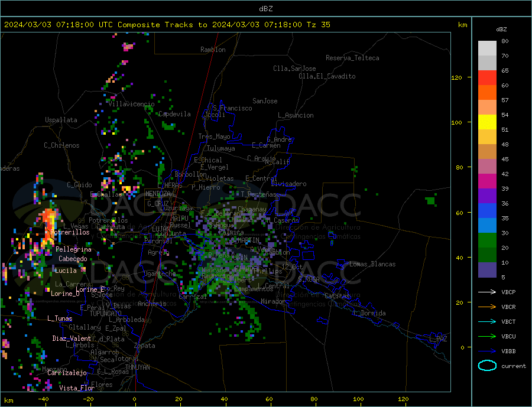
Task: Click the isolated green echo east of map
Action: coord(430,200)
